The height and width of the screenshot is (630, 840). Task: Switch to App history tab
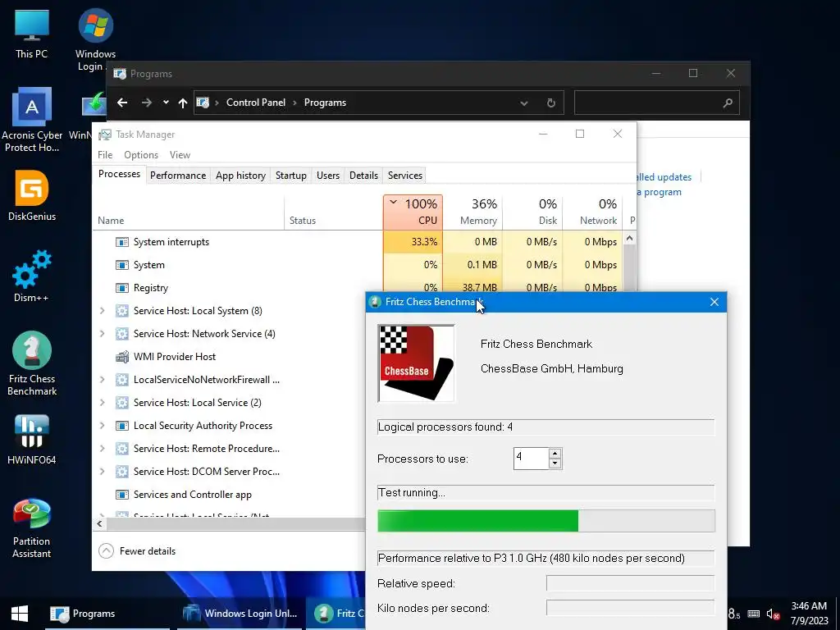[240, 176]
